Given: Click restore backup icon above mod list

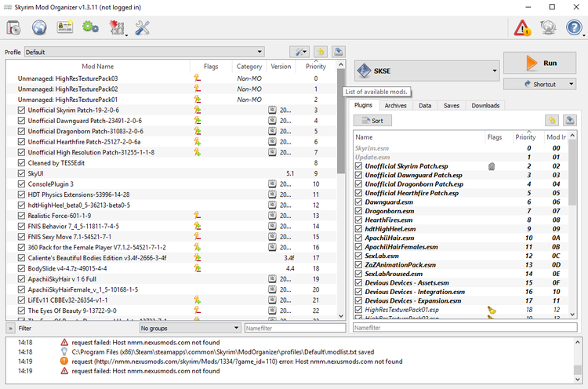Looking at the screenshot, I should pyautogui.click(x=321, y=52).
